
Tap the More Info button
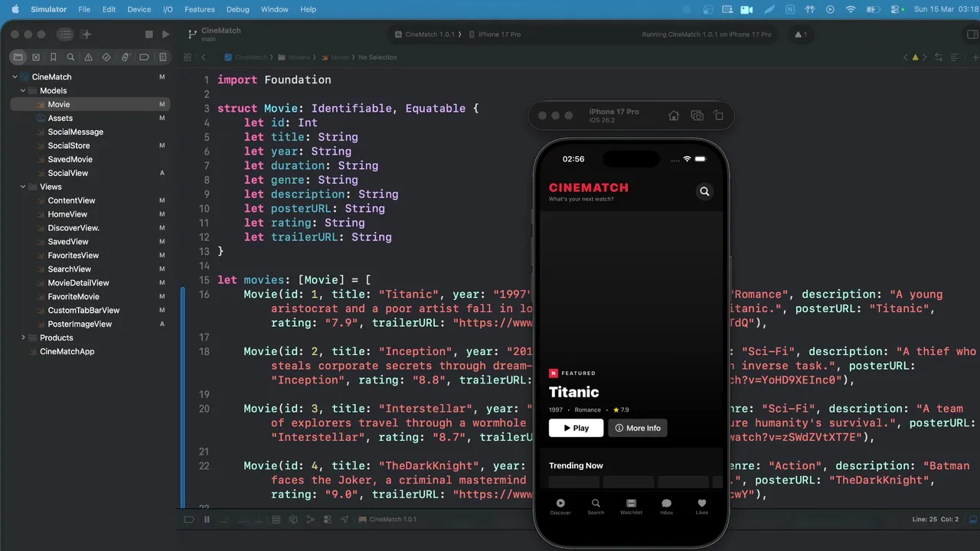click(x=638, y=428)
